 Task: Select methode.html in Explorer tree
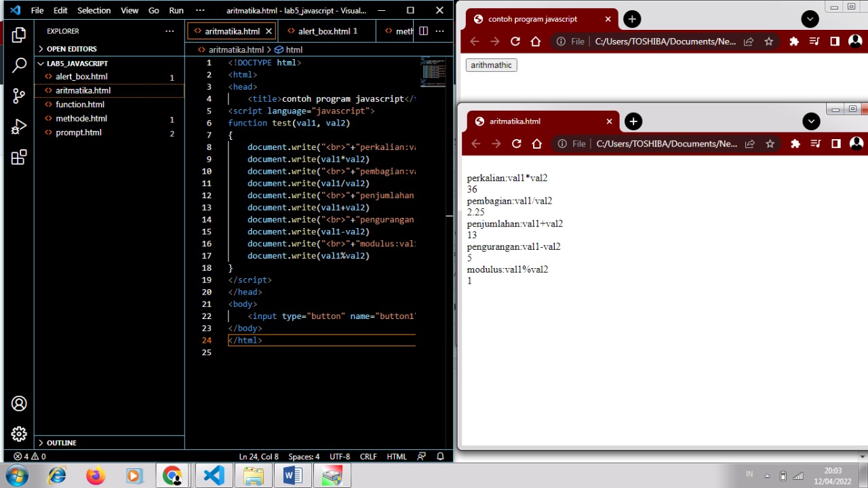(x=109, y=118)
